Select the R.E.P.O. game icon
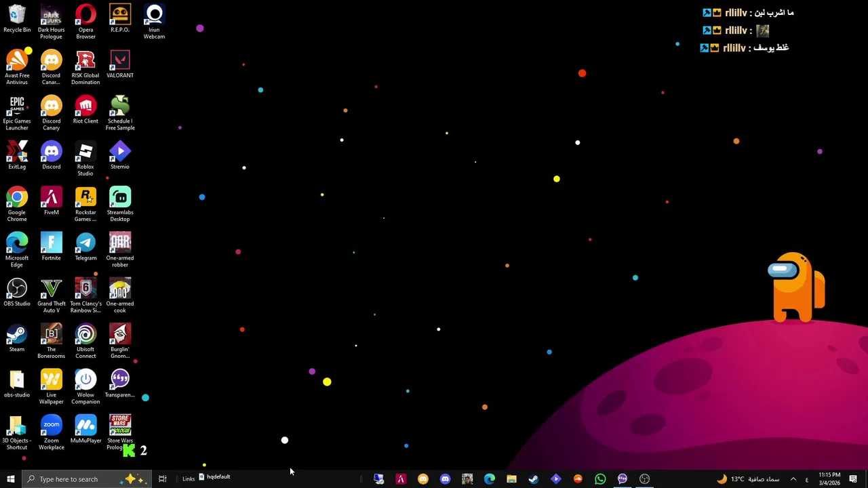 tap(120, 19)
